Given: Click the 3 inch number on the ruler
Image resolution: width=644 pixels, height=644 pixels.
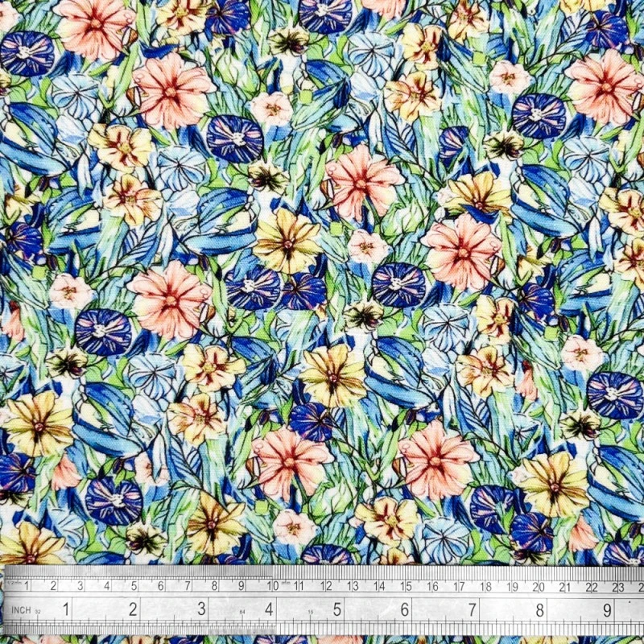Looking at the screenshot, I should coord(202,609).
